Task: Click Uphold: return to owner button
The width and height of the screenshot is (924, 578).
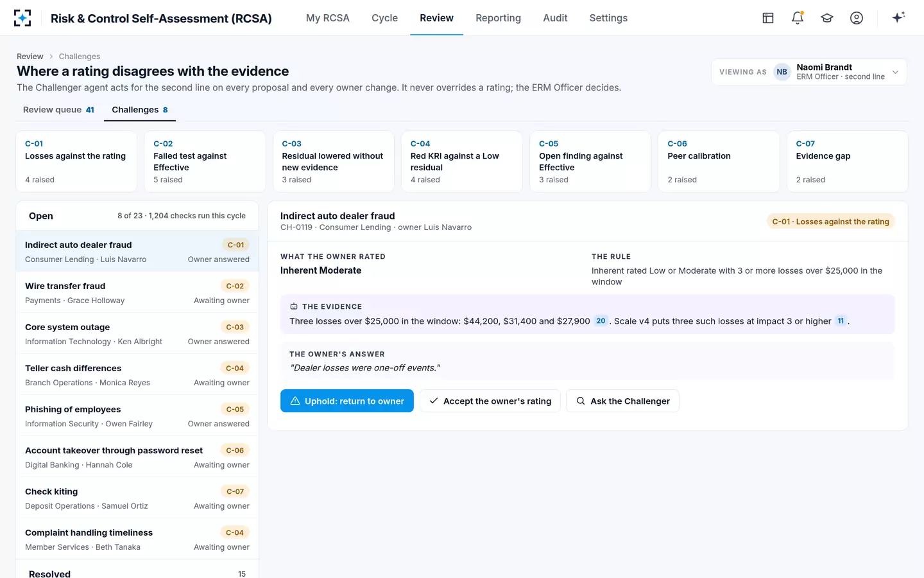Action: [347, 401]
